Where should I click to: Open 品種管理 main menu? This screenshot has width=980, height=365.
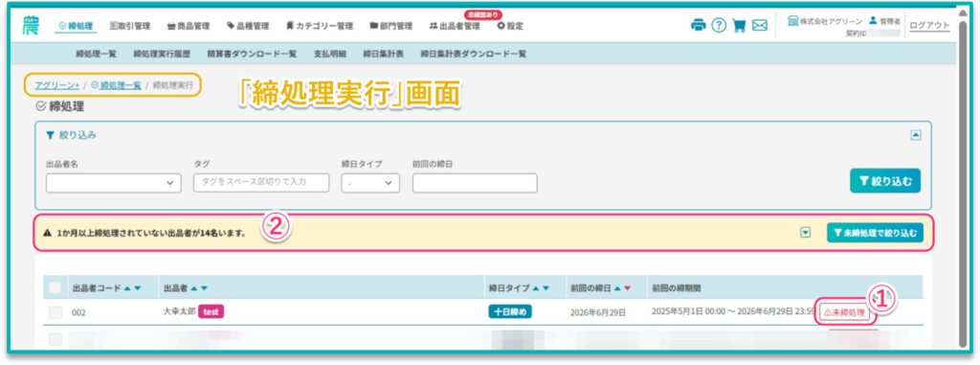point(248,26)
